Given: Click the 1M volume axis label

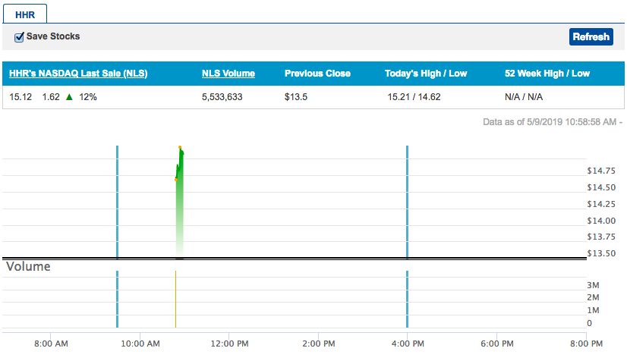Looking at the screenshot, I should (593, 310).
